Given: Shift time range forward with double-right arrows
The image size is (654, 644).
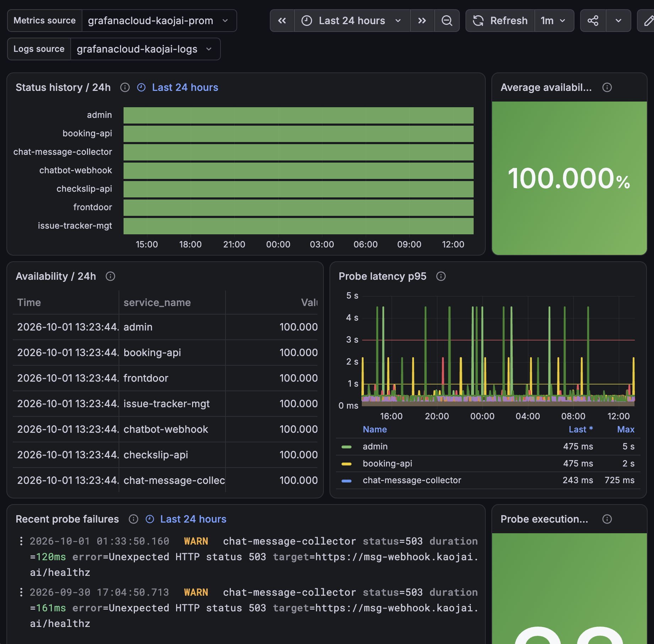Looking at the screenshot, I should pos(422,21).
